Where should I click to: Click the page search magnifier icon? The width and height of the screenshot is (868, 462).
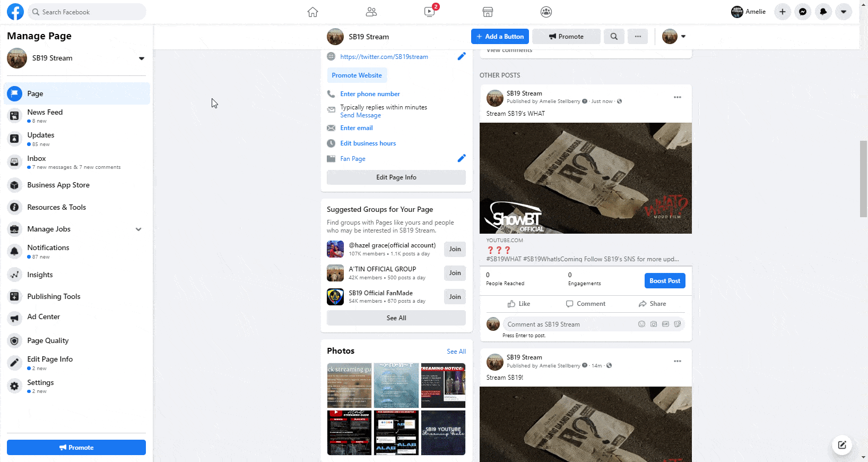614,37
